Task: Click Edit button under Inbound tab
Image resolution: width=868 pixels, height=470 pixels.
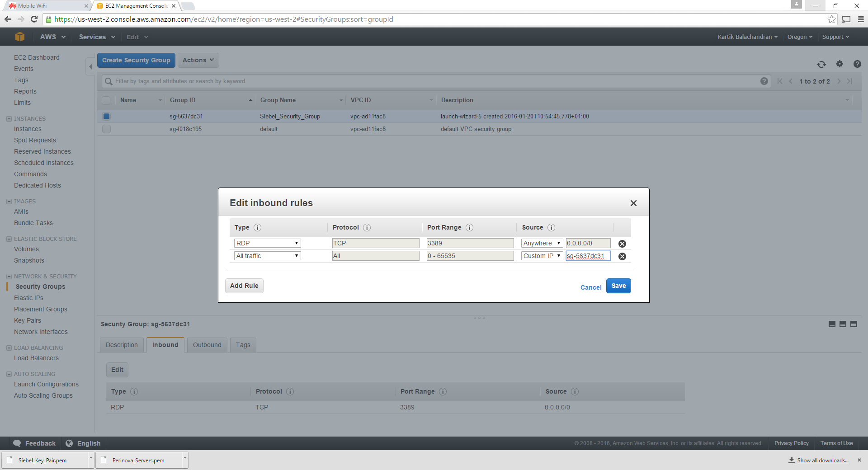Action: coord(117,370)
